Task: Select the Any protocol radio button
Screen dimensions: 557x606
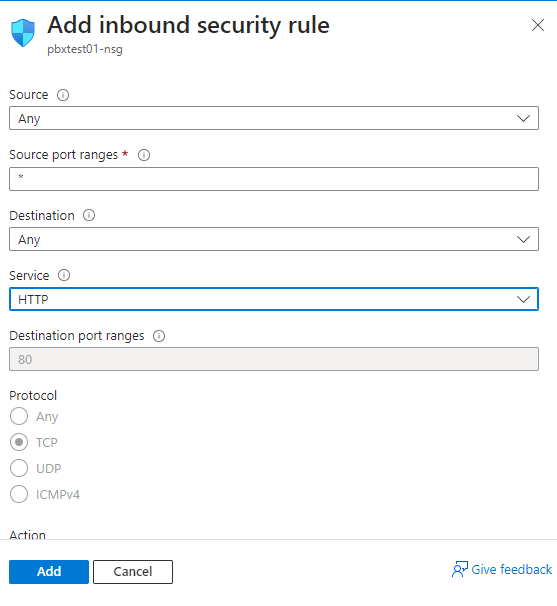Action: coord(19,416)
